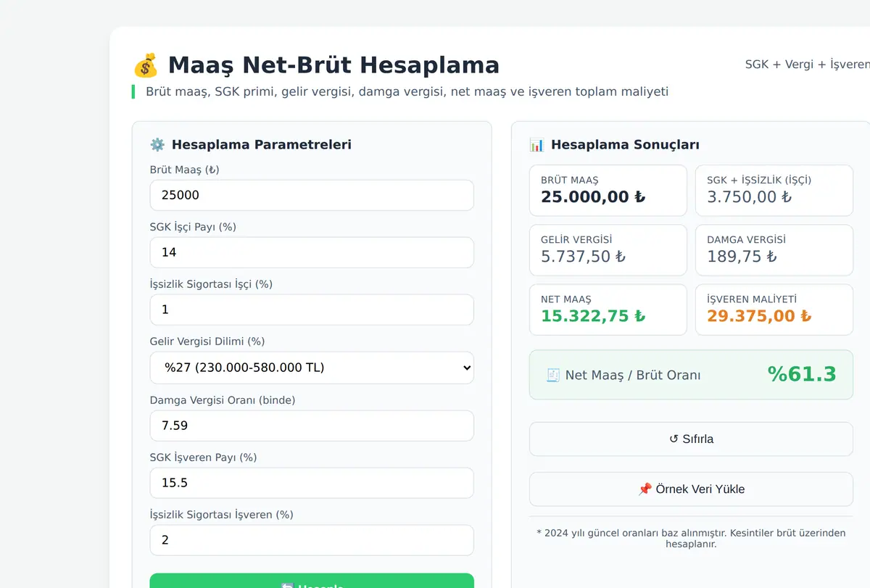Image resolution: width=870 pixels, height=588 pixels.
Task: Click the NET MAAŞ result card
Action: (608, 310)
